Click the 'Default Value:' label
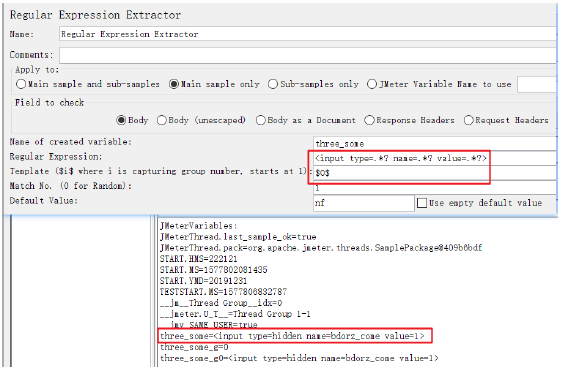 (44, 201)
